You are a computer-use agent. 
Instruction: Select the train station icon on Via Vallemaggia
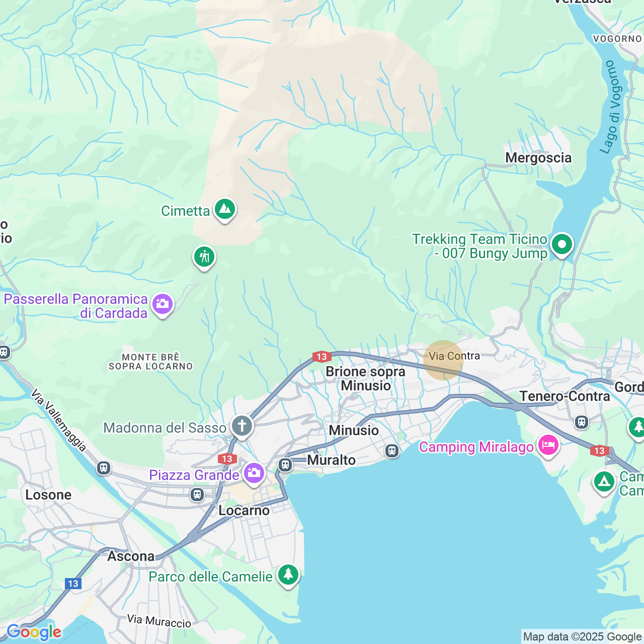tap(104, 468)
